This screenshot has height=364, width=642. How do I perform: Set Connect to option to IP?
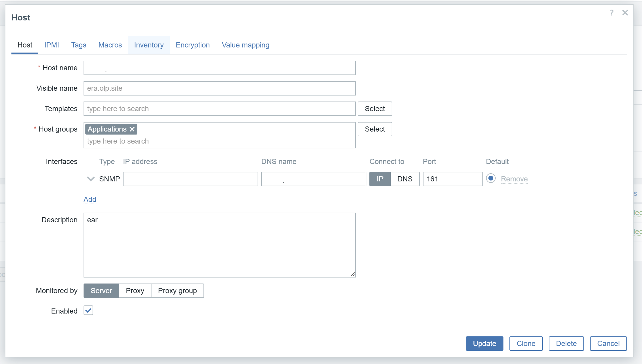click(x=380, y=179)
